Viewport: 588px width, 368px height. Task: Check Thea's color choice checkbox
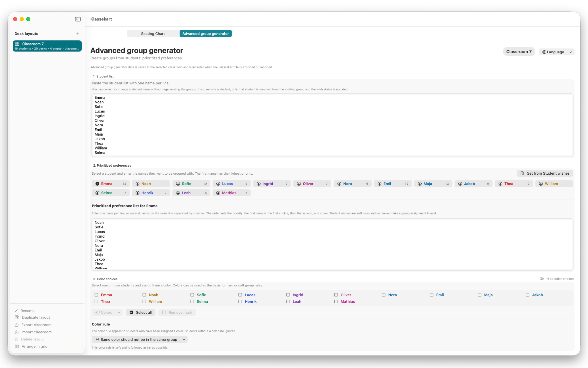96,302
